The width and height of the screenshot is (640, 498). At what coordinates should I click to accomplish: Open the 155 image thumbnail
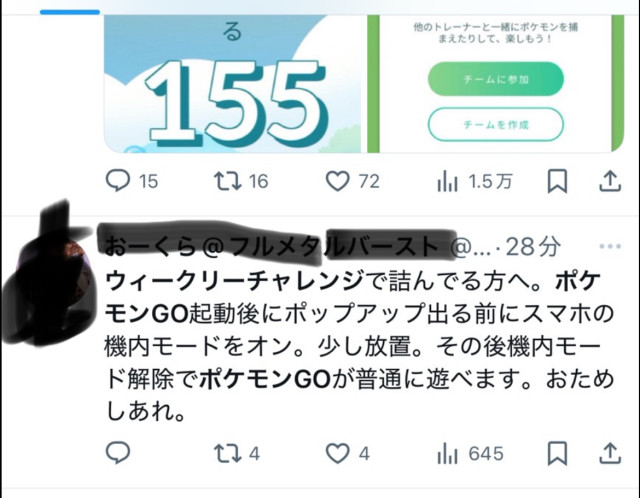[x=233, y=84]
